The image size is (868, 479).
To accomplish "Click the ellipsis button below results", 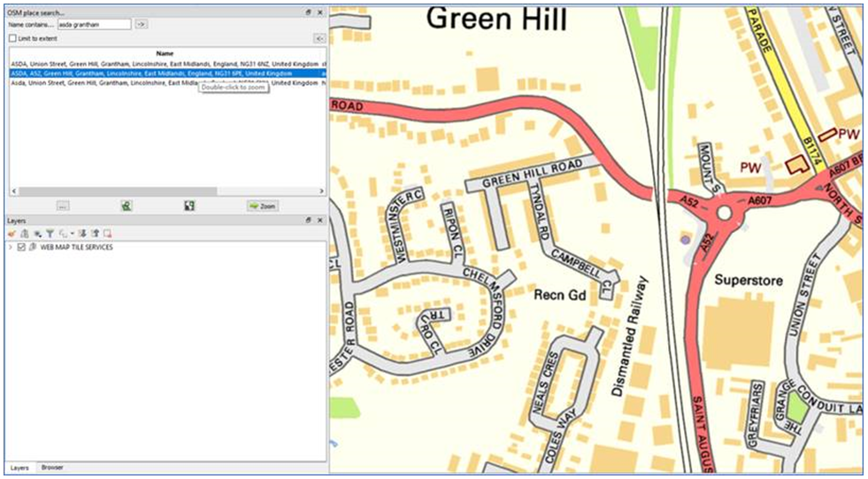I will (63, 206).
